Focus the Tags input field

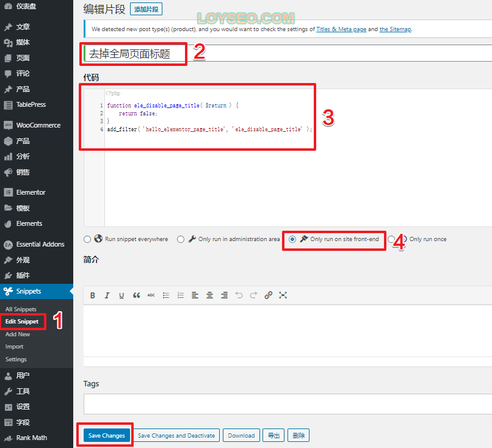click(x=288, y=404)
